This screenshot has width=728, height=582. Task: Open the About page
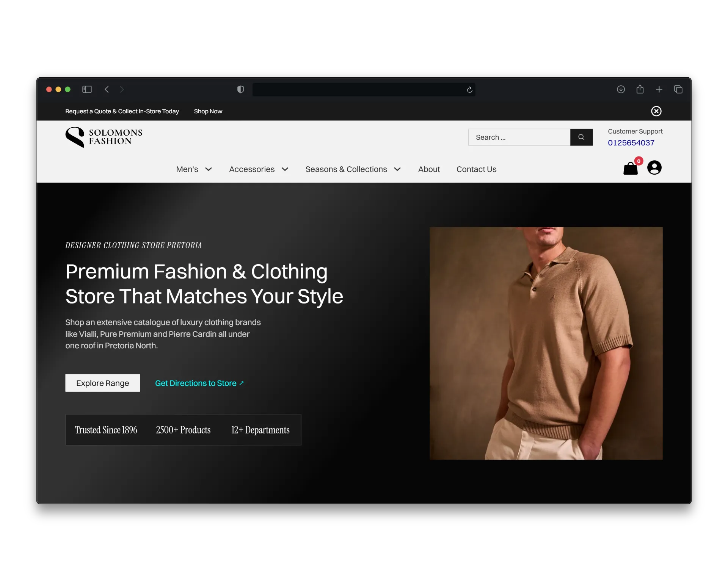[429, 169]
